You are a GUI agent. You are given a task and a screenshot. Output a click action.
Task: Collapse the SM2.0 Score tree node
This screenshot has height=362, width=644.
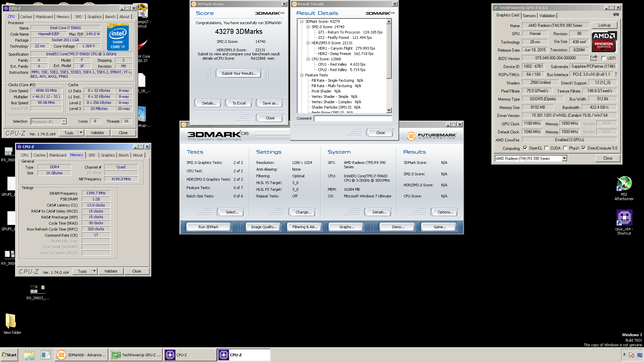pos(308,27)
